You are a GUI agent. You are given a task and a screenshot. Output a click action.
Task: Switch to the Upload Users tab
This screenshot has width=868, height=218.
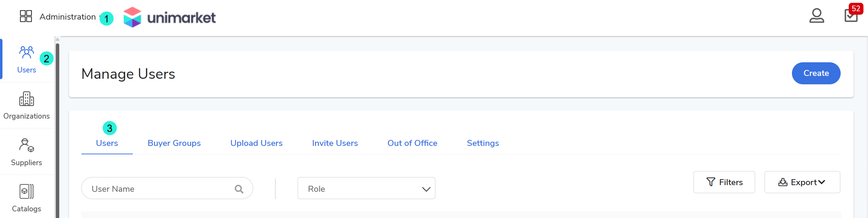[256, 143]
